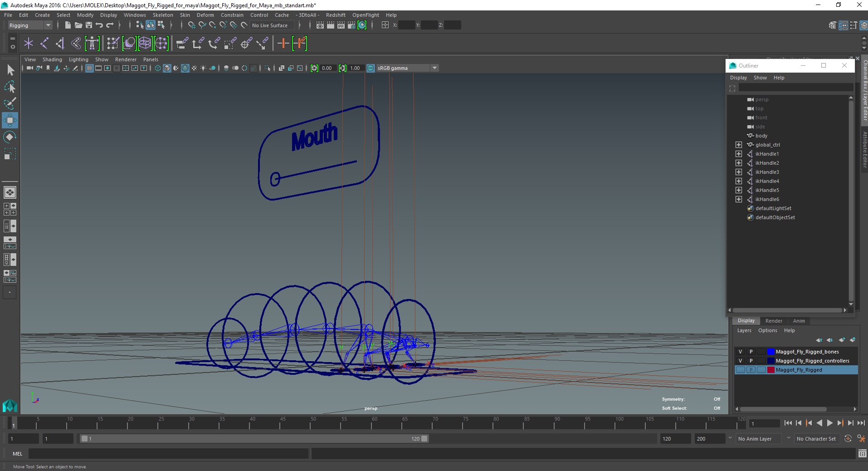Switch to the Anim layer tab
The height and width of the screenshot is (471, 868).
coord(799,321)
